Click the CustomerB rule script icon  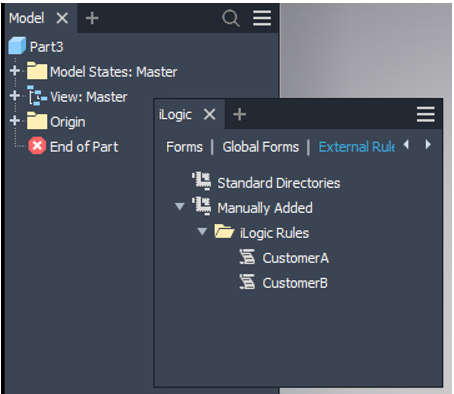(247, 282)
